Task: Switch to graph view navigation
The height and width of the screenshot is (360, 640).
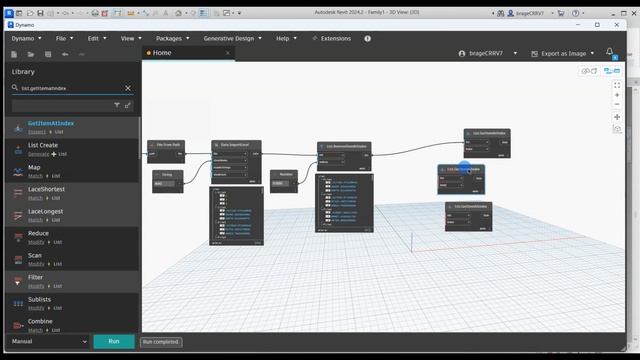Action: pyautogui.click(x=612, y=71)
